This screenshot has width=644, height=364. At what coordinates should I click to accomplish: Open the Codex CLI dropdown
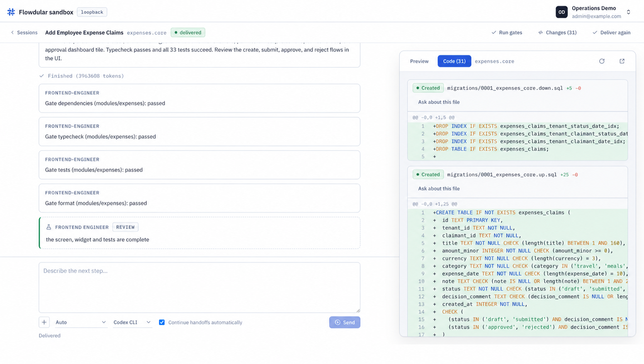(132, 322)
